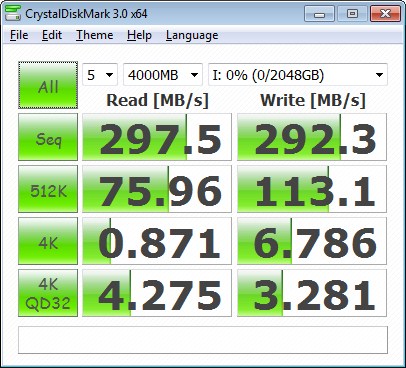The height and width of the screenshot is (368, 406).
Task: Start the 4K random test
Action: tap(48, 241)
